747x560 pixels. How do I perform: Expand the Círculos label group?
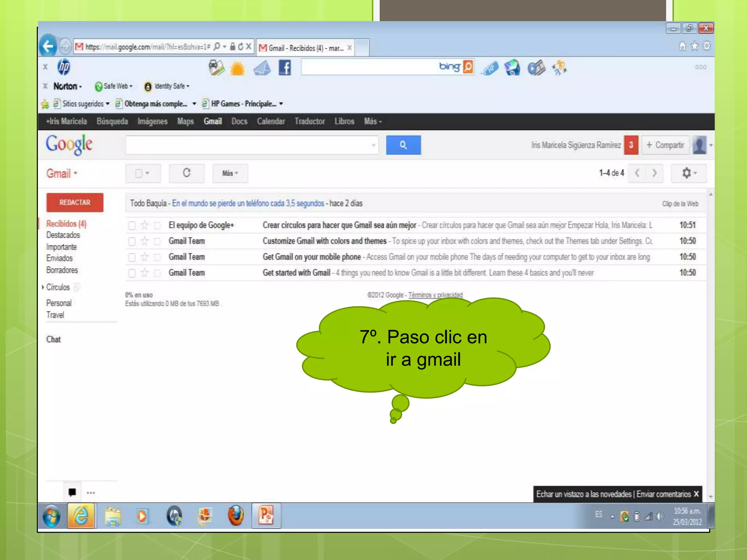point(43,287)
